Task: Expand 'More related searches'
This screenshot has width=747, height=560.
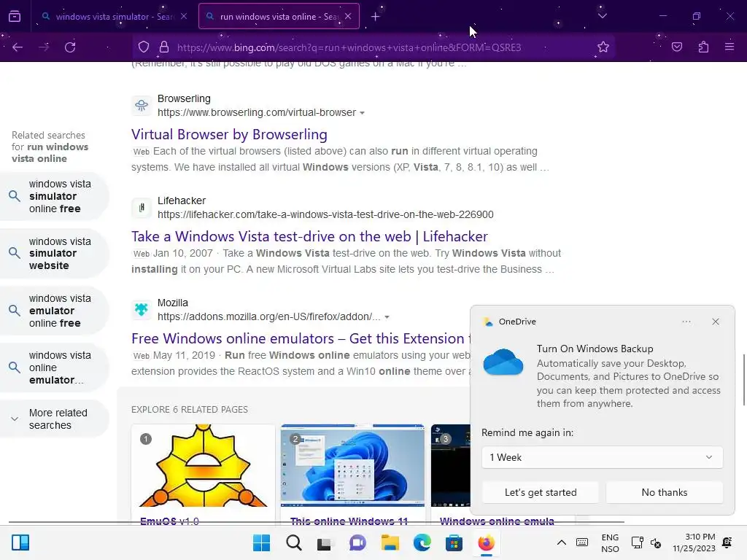Action: (x=55, y=419)
